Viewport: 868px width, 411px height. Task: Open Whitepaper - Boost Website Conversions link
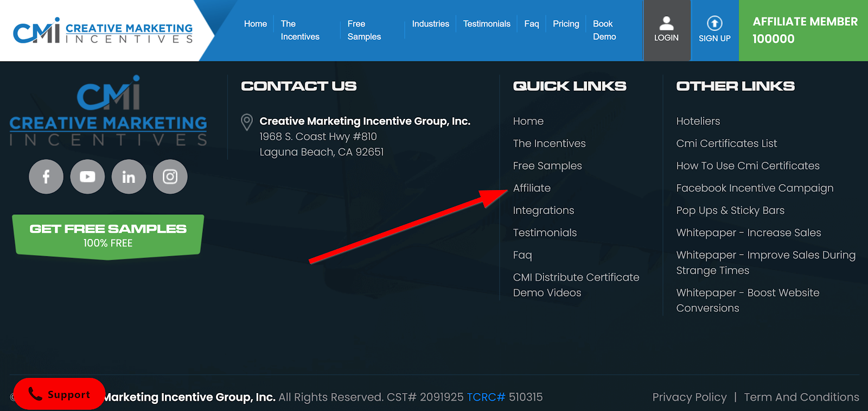(748, 300)
